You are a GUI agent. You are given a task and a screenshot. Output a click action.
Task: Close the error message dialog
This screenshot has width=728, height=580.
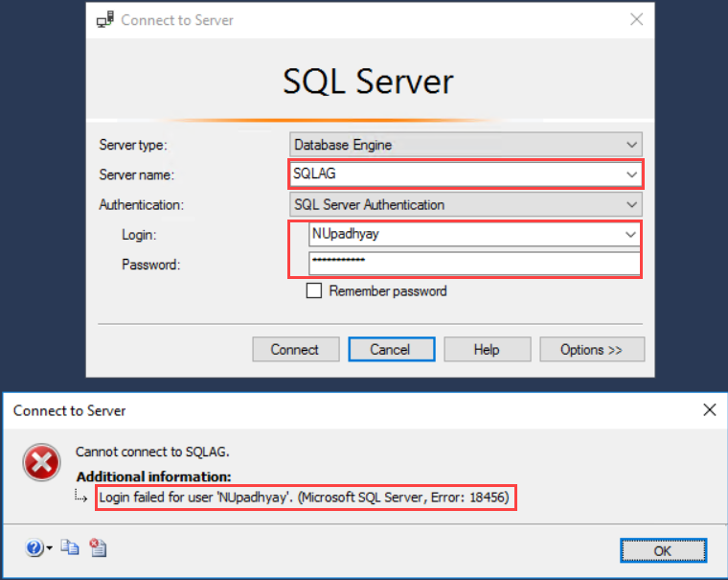pyautogui.click(x=709, y=410)
